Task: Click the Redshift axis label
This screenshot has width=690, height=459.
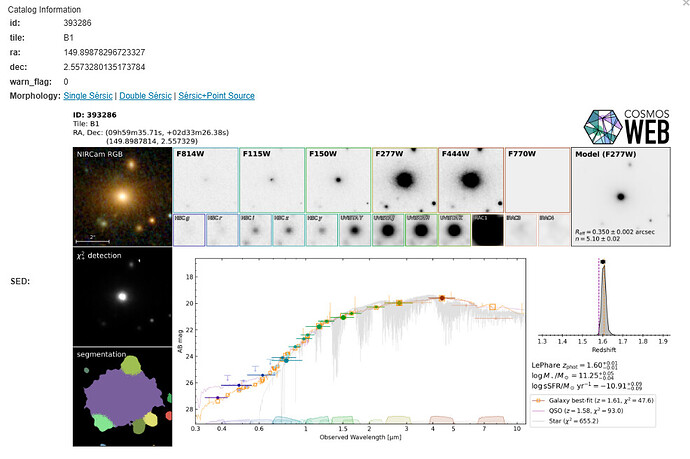Action: (x=604, y=350)
